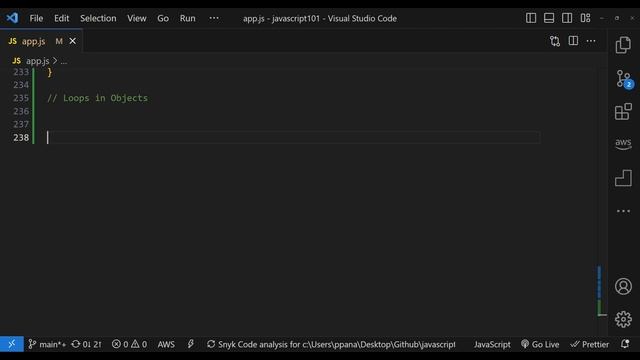
Task: Open problems errors and warnings indicator
Action: click(129, 344)
